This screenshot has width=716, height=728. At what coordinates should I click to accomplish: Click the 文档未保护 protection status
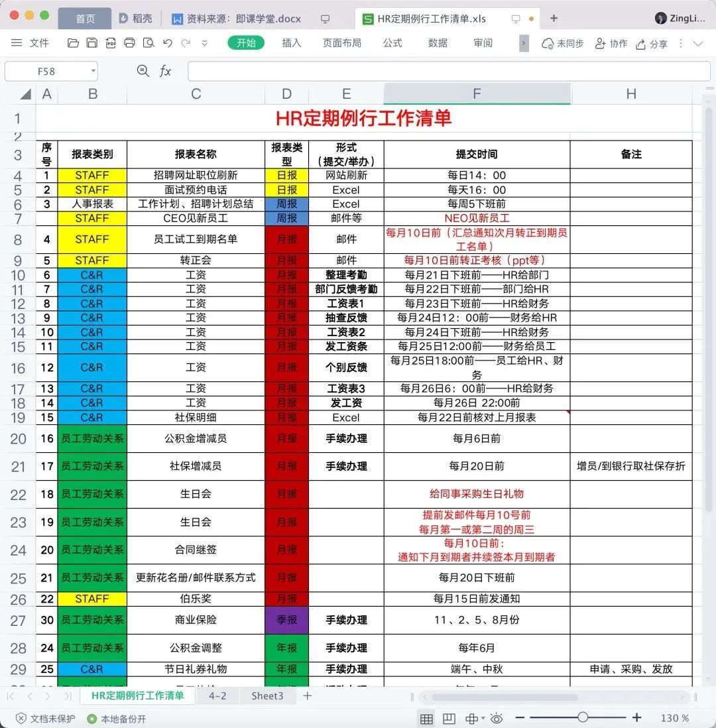[x=46, y=719]
